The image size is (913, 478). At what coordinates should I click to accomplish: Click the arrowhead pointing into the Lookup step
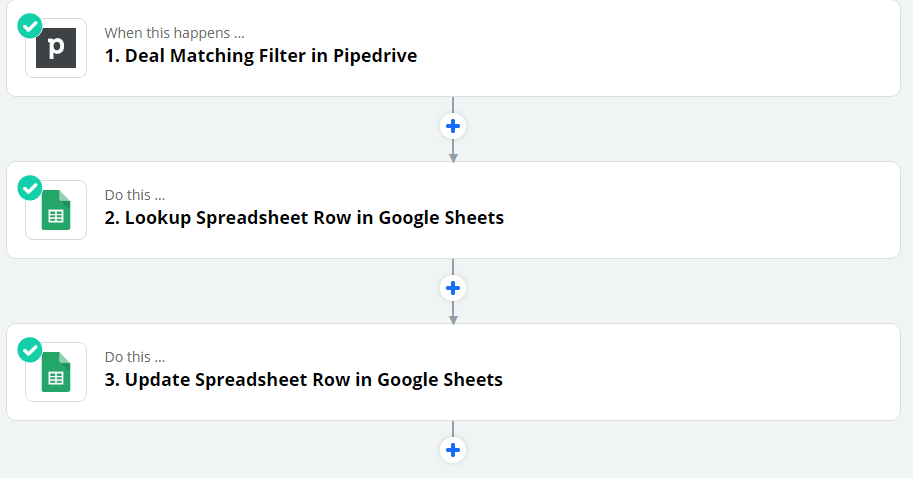pyautogui.click(x=453, y=158)
